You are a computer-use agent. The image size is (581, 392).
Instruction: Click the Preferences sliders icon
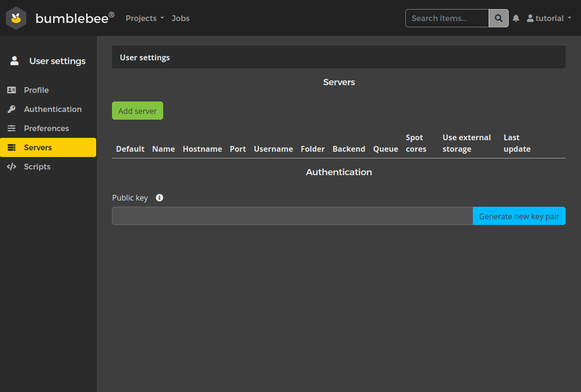(x=12, y=128)
